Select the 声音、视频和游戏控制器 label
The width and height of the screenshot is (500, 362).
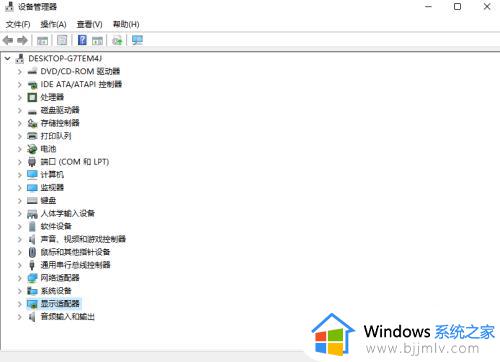pos(83,239)
